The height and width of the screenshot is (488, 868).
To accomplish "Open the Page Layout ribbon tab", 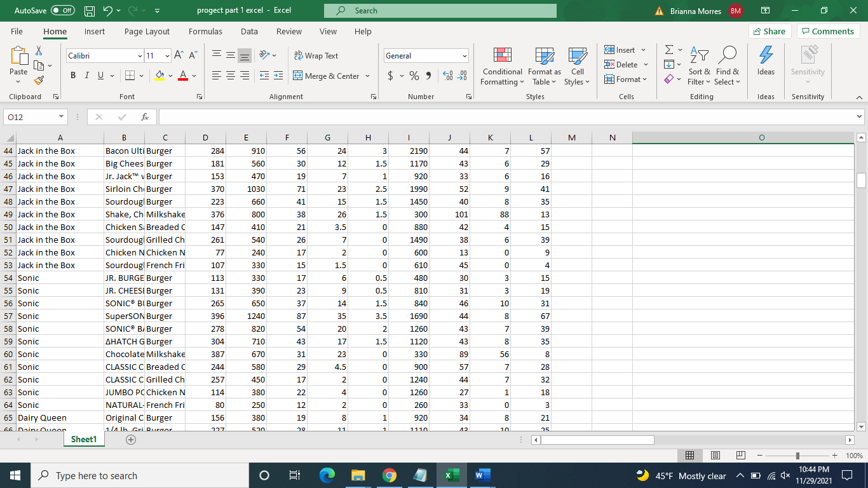I will click(146, 31).
